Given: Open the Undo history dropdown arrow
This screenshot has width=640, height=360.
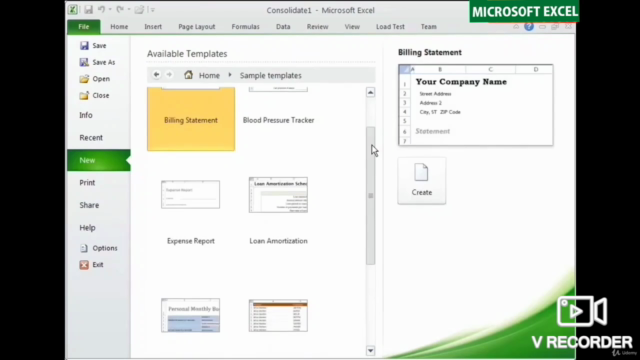Looking at the screenshot, I should pos(110,9).
